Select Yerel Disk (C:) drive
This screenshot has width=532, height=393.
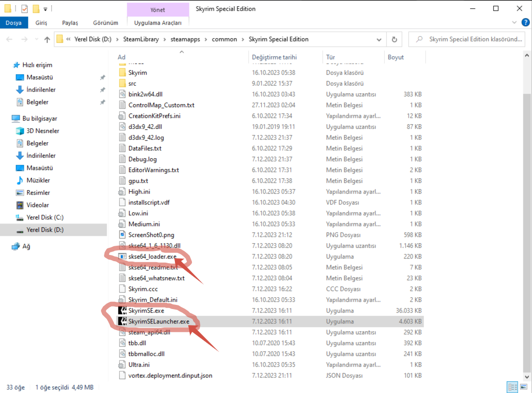[x=45, y=217]
